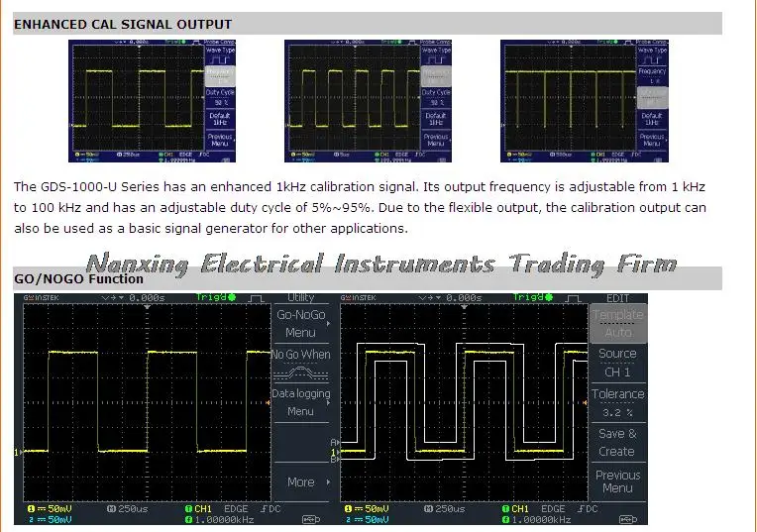Click the Wave Type square icon in first thumbnail
This screenshot has width=757, height=532.
(220, 59)
